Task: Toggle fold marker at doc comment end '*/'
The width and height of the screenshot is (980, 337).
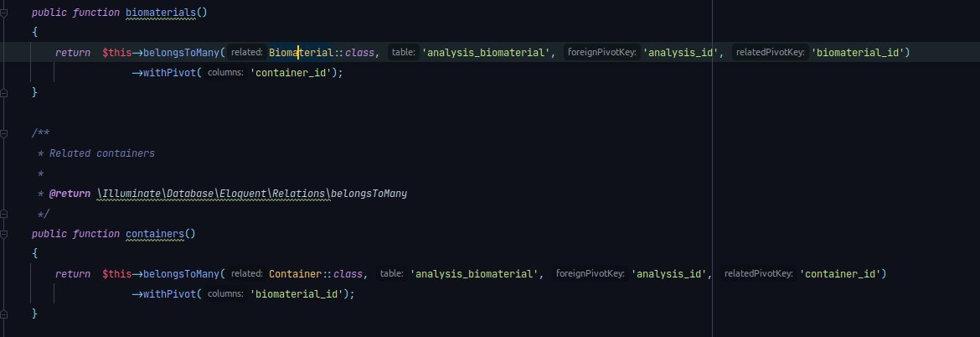Action: (x=3, y=214)
